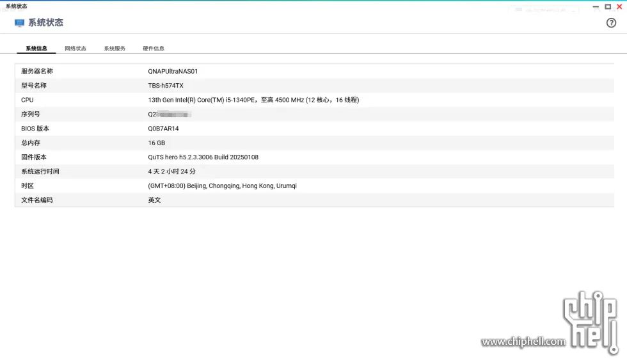Click the uptime value 4 天 2 小时 24 分
627x364 pixels.
coord(171,171)
